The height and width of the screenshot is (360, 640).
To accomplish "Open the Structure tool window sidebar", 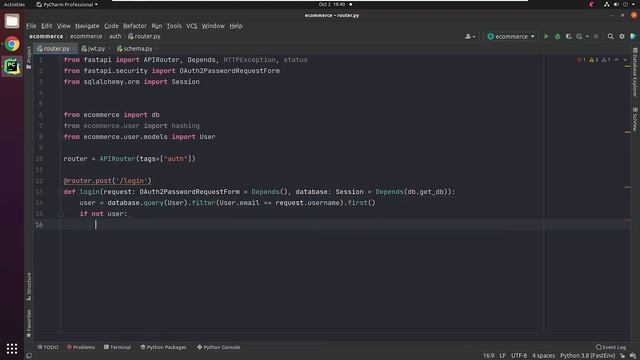I will 29,287.
